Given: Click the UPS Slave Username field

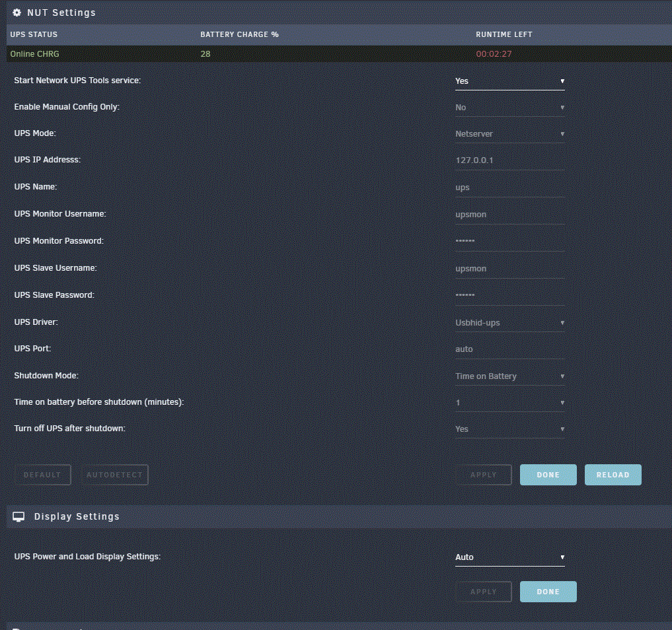Looking at the screenshot, I should pos(509,269).
